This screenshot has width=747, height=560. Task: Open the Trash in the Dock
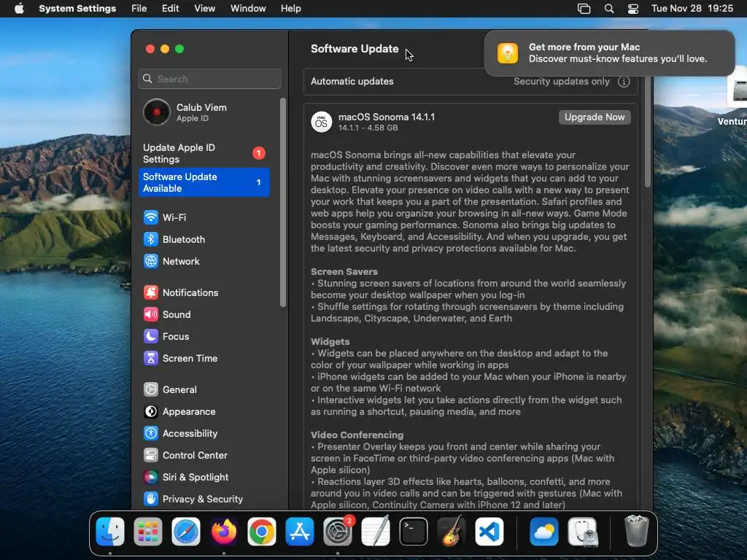(636, 531)
